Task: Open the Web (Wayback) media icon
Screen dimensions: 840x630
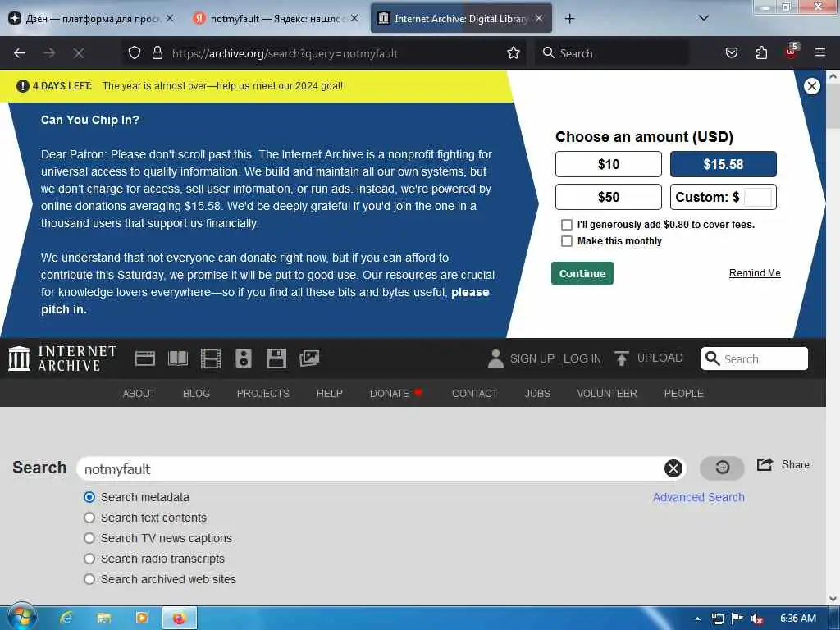Action: pos(144,358)
